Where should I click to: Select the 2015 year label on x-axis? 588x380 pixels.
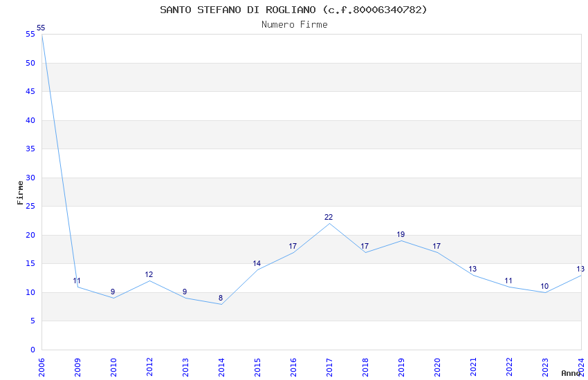[257, 367]
